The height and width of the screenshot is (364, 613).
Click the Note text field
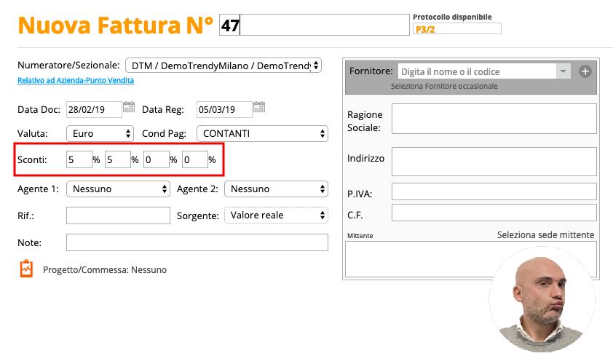point(197,242)
